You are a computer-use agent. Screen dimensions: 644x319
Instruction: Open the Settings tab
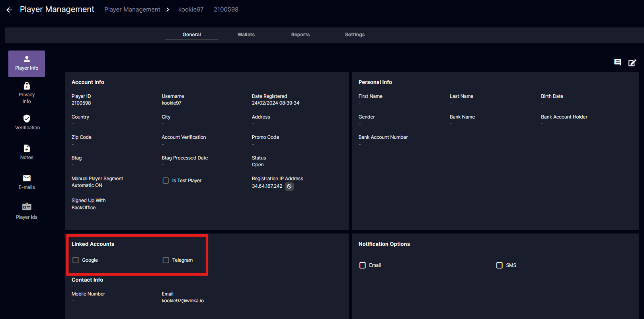pos(355,35)
